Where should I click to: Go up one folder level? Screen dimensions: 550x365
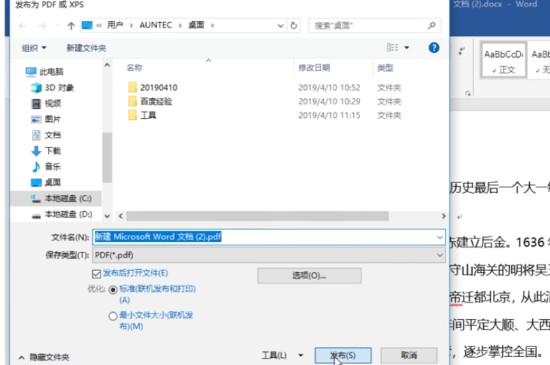pos(71,26)
